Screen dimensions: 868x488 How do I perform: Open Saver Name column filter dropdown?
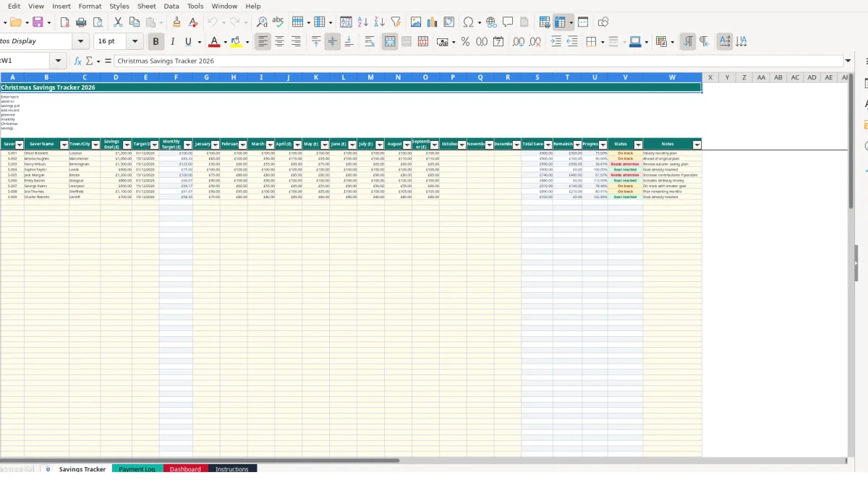click(x=64, y=145)
